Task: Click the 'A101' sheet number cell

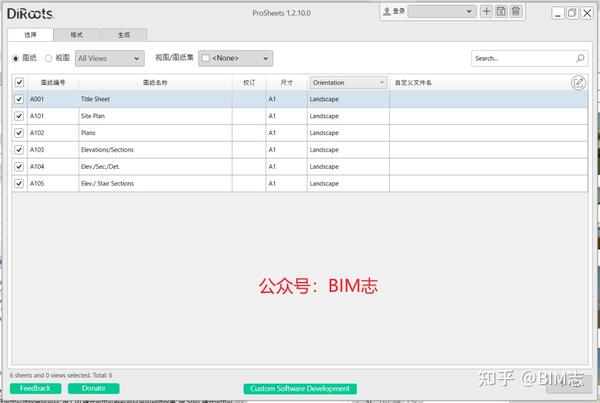Action: click(x=53, y=116)
